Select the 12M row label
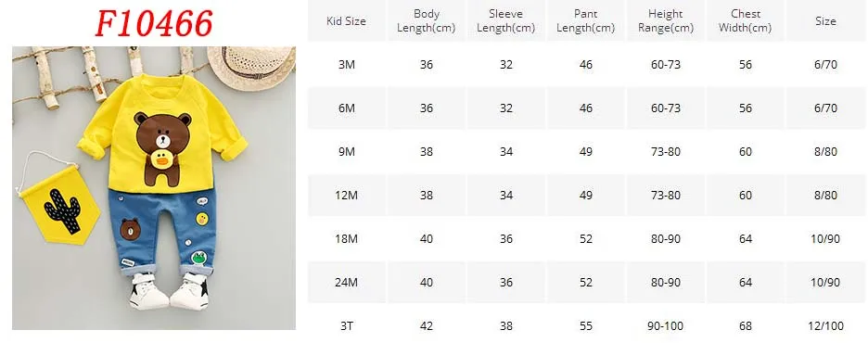Viewport: 868px width, 343px height. pyautogui.click(x=347, y=196)
